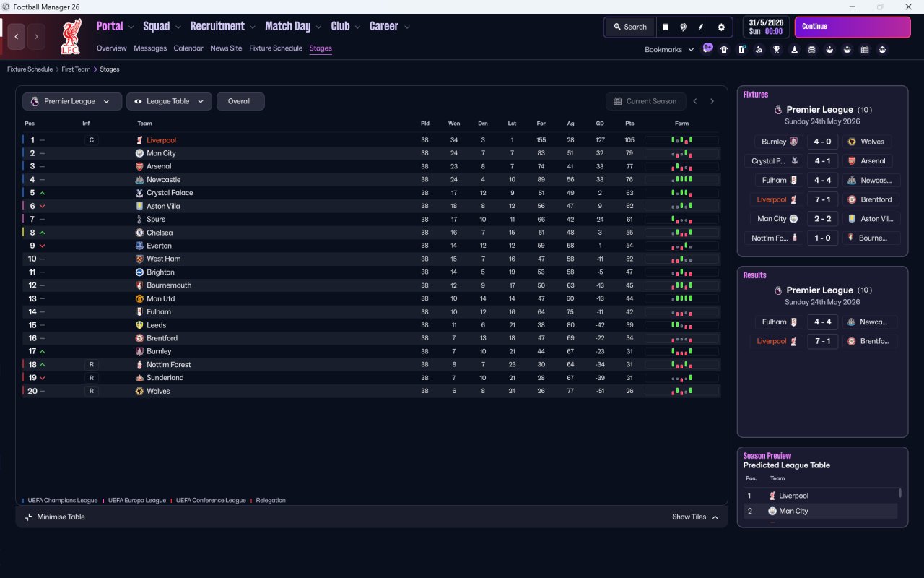Go forward using the right arrow navigation button
This screenshot has width=924, height=578.
[36, 36]
